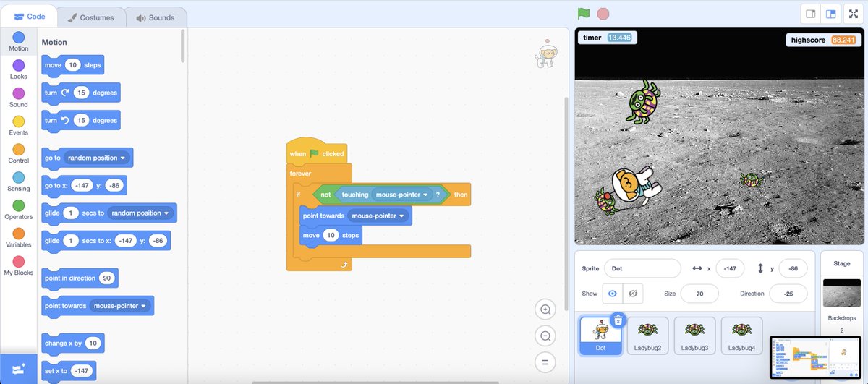Select the Stage backdrop thumbnail
Screen dimensions: 868x384
842,291
